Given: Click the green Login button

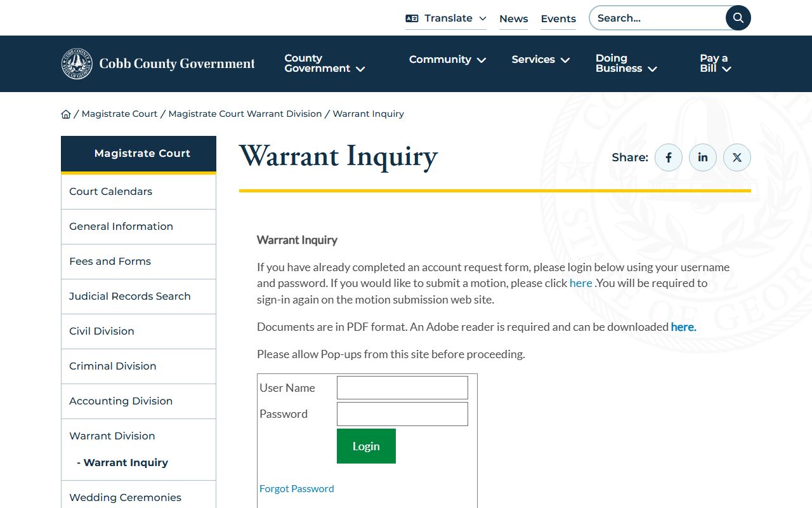Looking at the screenshot, I should click(366, 446).
